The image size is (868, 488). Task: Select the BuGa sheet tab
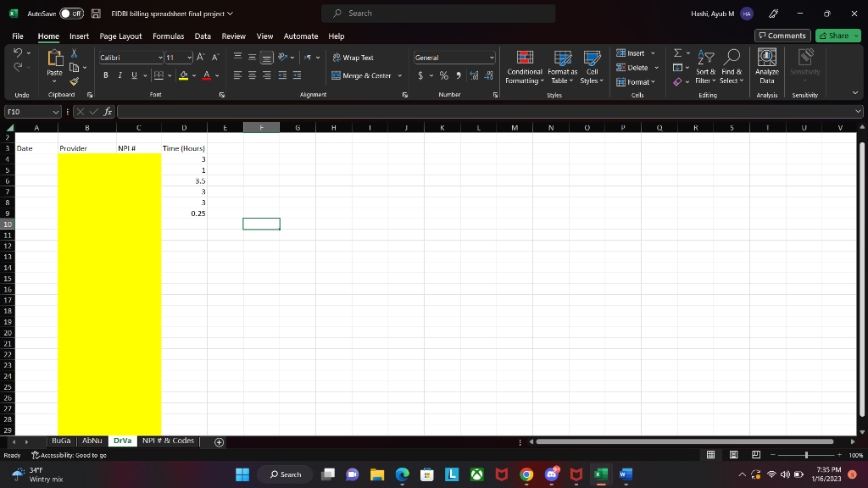coord(61,441)
